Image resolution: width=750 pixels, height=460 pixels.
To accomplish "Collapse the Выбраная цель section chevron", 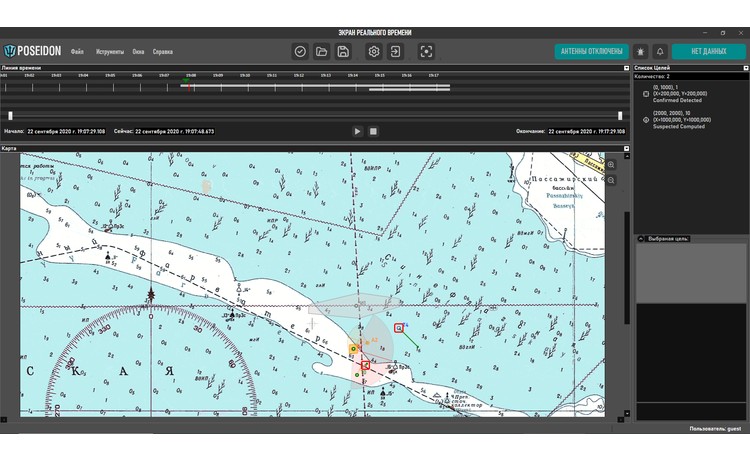I will (641, 239).
